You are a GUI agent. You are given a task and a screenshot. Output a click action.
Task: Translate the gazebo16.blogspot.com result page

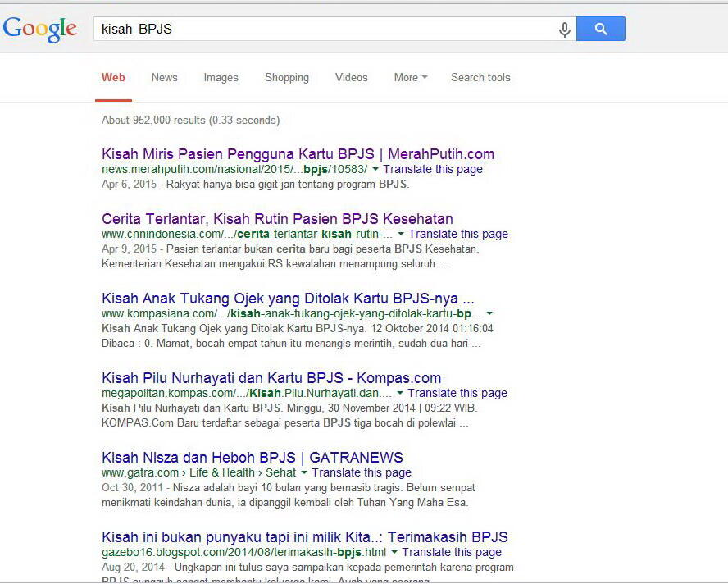(x=452, y=552)
